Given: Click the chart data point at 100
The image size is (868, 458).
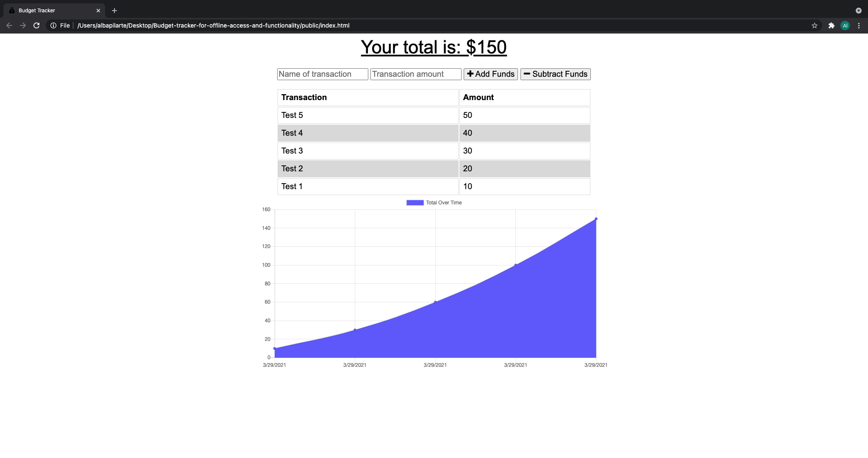Looking at the screenshot, I should tap(516, 265).
